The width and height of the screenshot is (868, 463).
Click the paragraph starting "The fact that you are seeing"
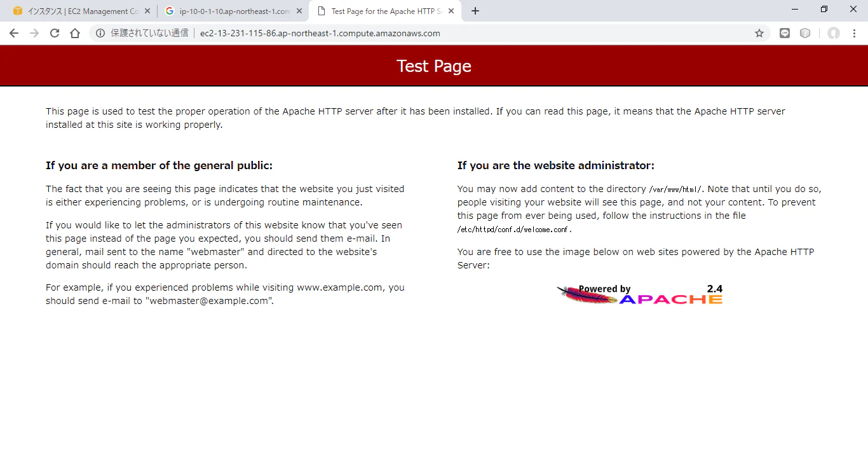click(225, 195)
